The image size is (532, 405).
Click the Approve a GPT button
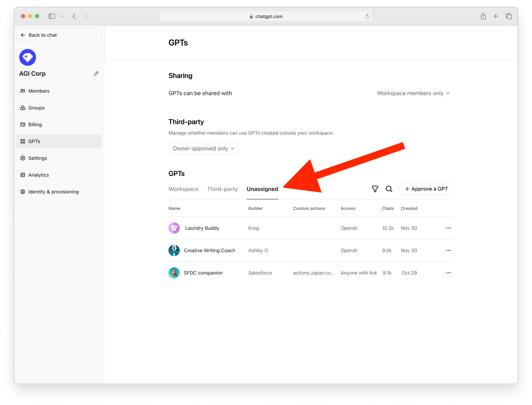coord(426,189)
